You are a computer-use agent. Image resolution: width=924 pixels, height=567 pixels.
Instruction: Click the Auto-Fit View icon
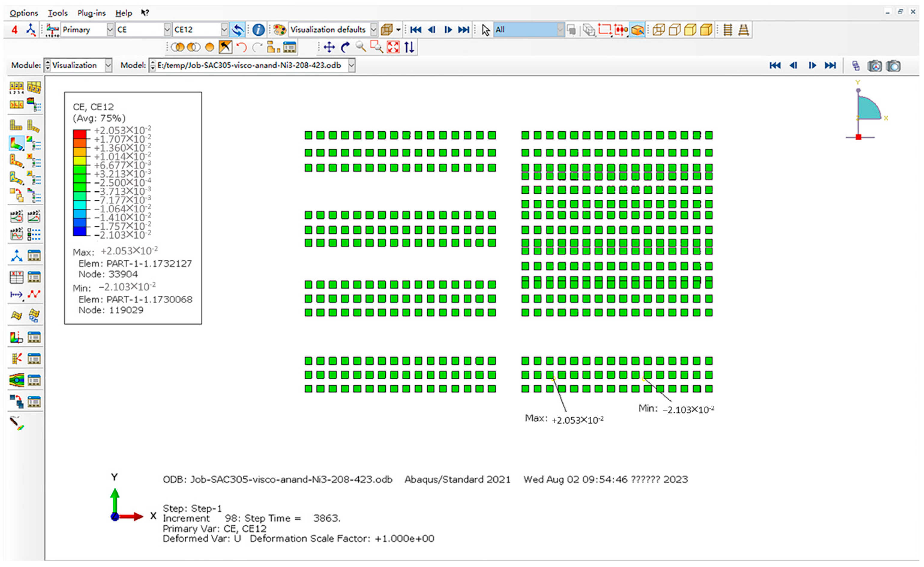click(393, 47)
